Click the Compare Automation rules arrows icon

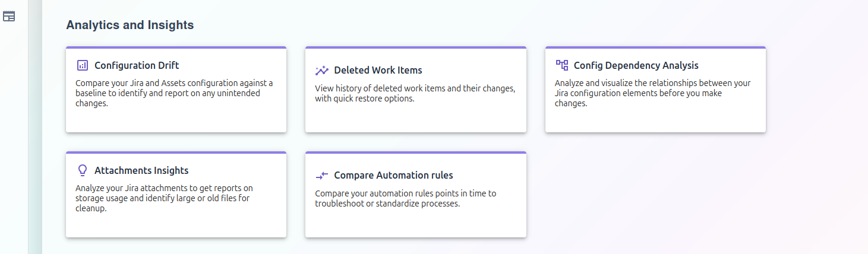click(322, 175)
